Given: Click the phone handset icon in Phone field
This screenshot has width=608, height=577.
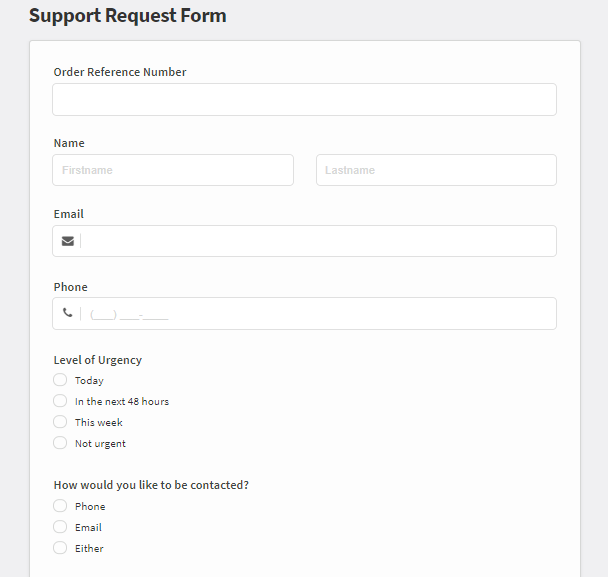Looking at the screenshot, I should coord(67,313).
